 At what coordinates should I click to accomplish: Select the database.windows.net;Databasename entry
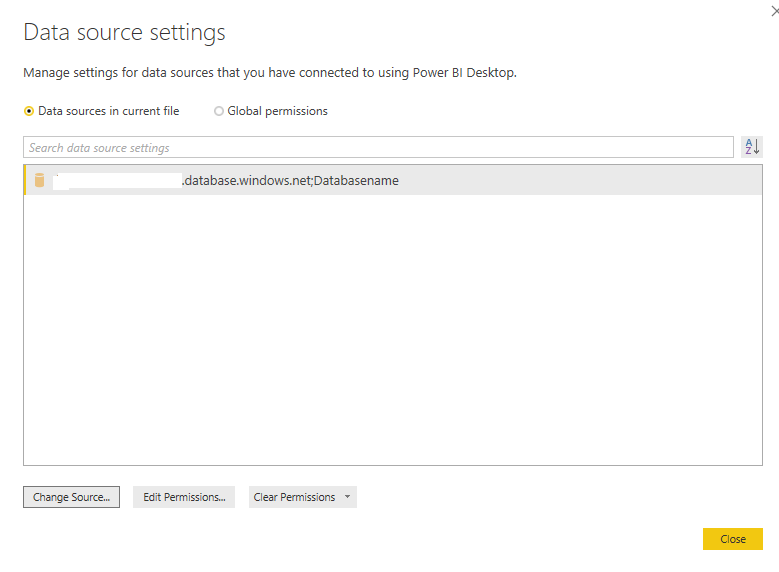(x=393, y=180)
